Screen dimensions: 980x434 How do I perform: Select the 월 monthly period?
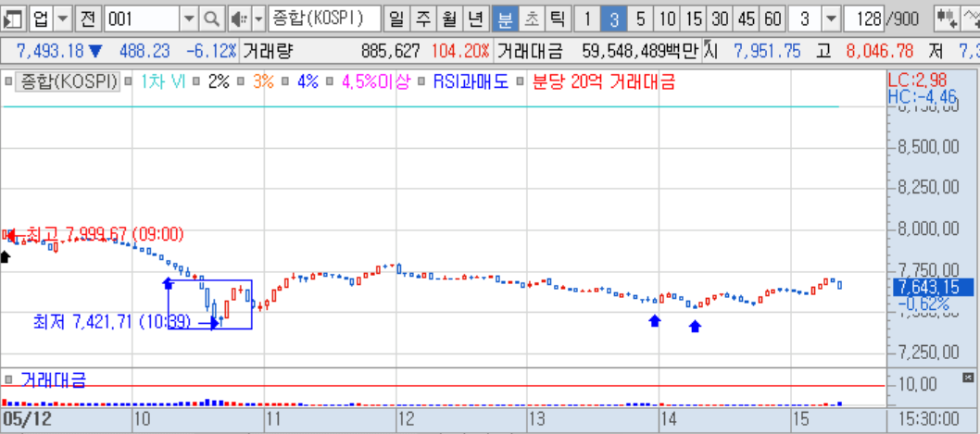448,19
